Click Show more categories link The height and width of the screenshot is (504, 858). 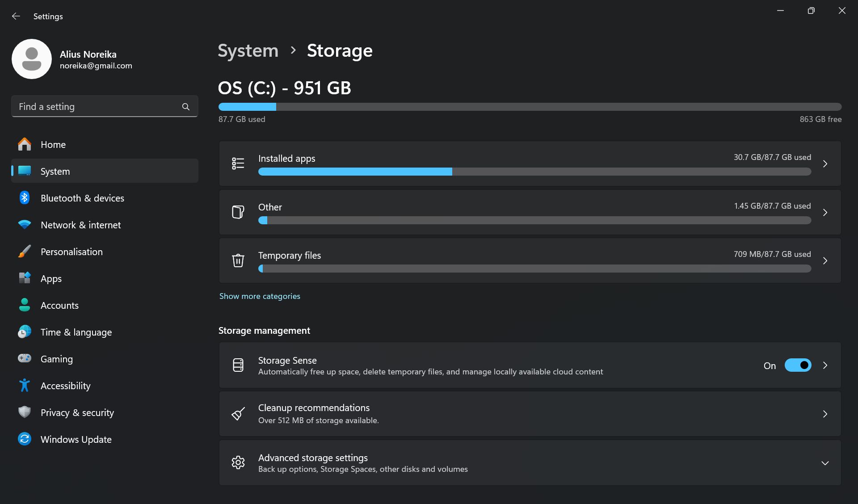tap(260, 296)
